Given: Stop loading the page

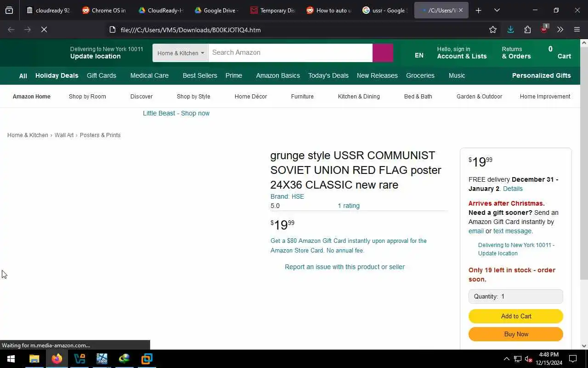Looking at the screenshot, I should (x=44, y=29).
